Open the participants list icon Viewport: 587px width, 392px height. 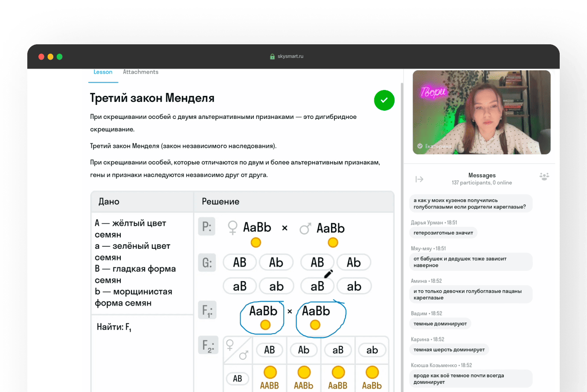(544, 176)
